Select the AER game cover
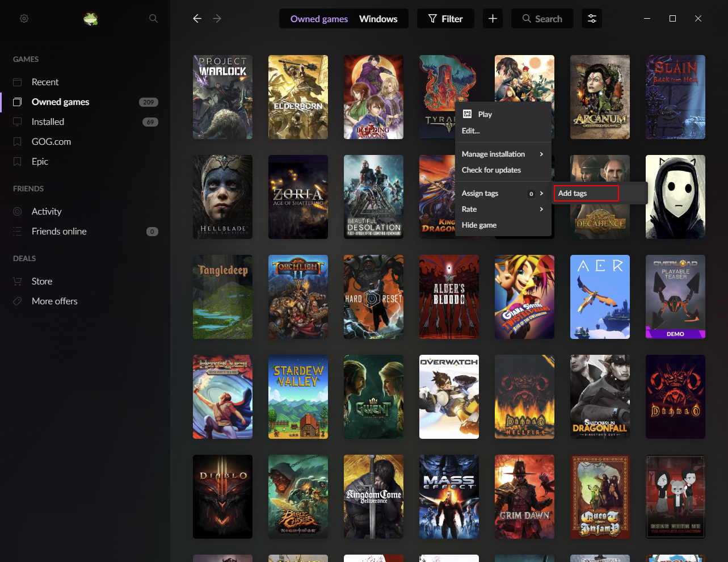Image resolution: width=728 pixels, height=562 pixels. [600, 297]
